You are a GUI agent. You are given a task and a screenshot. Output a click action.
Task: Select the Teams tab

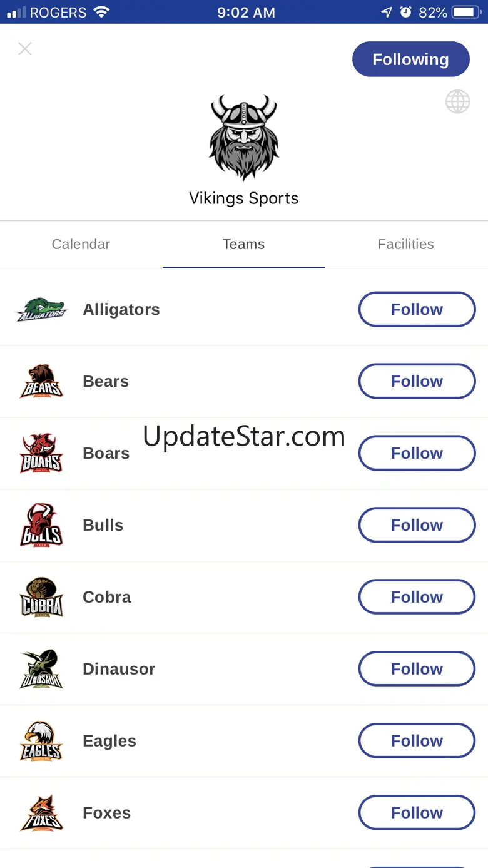[243, 244]
